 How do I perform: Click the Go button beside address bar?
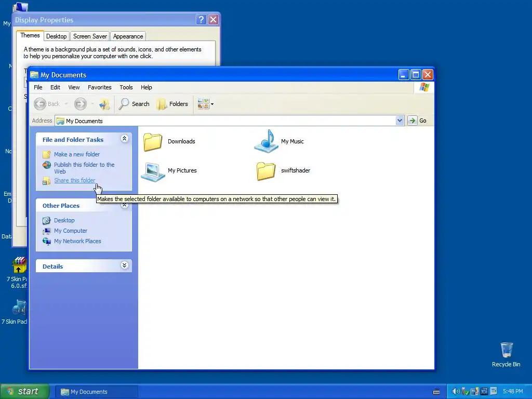pos(418,121)
